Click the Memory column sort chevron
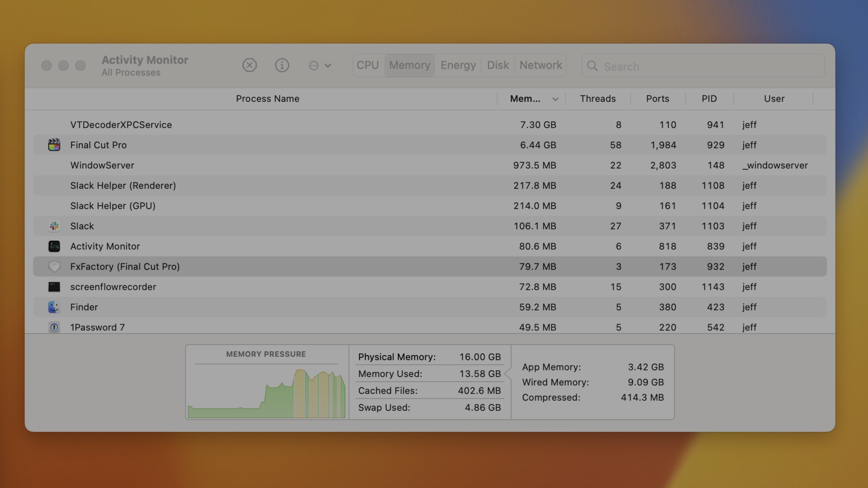The width and height of the screenshot is (868, 488). point(555,99)
